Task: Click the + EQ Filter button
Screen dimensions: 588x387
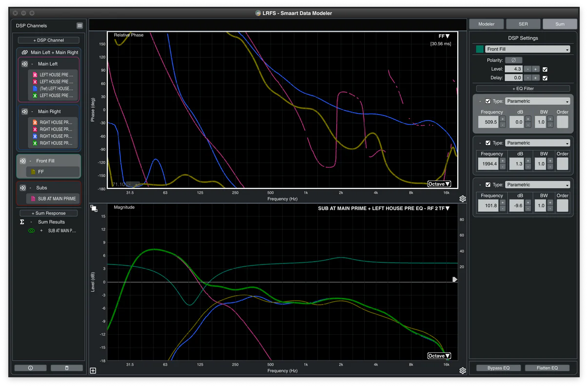Action: [523, 88]
